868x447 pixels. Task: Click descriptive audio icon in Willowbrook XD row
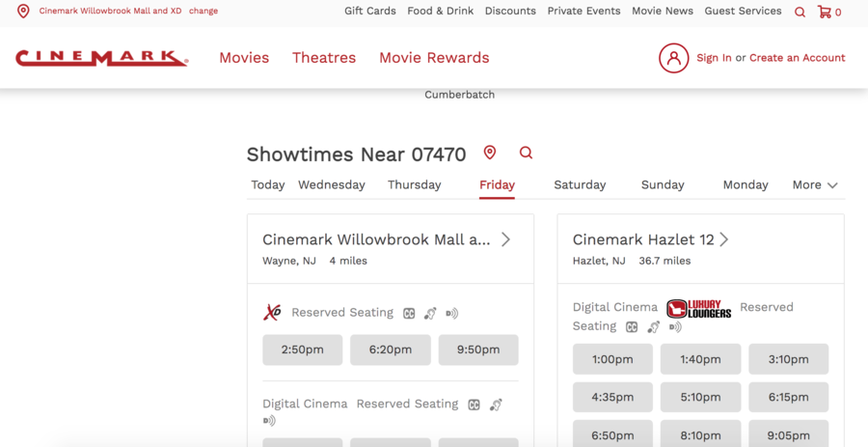pyautogui.click(x=451, y=314)
